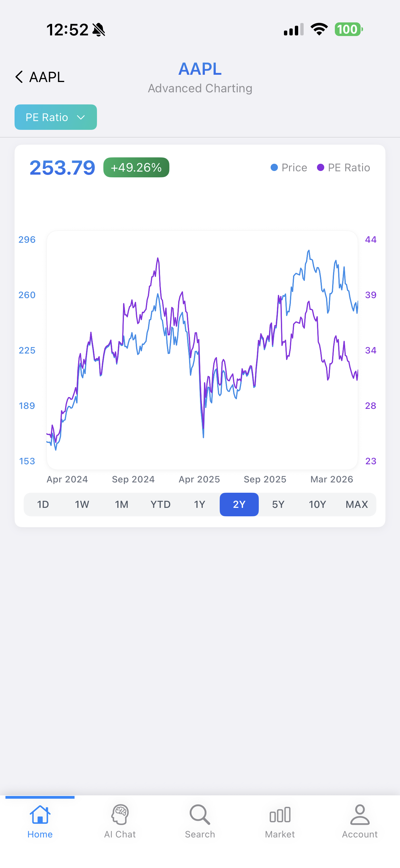Tap the Search magnifier icon
Viewport: 400px width, 868px height.
[x=200, y=814]
